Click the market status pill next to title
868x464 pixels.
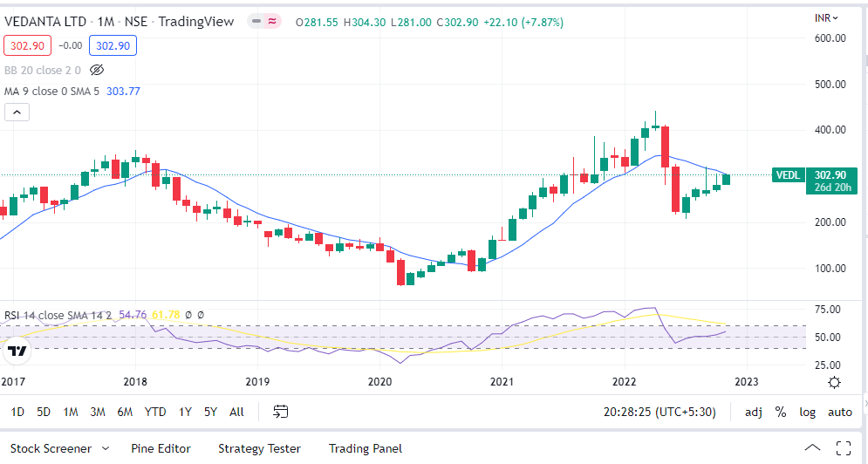264,22
